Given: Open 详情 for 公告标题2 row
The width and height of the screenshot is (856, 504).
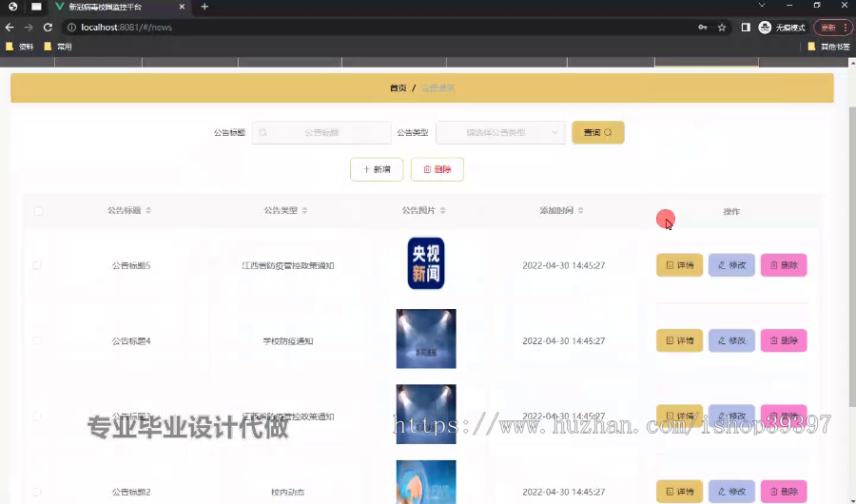Looking at the screenshot, I should 680,492.
